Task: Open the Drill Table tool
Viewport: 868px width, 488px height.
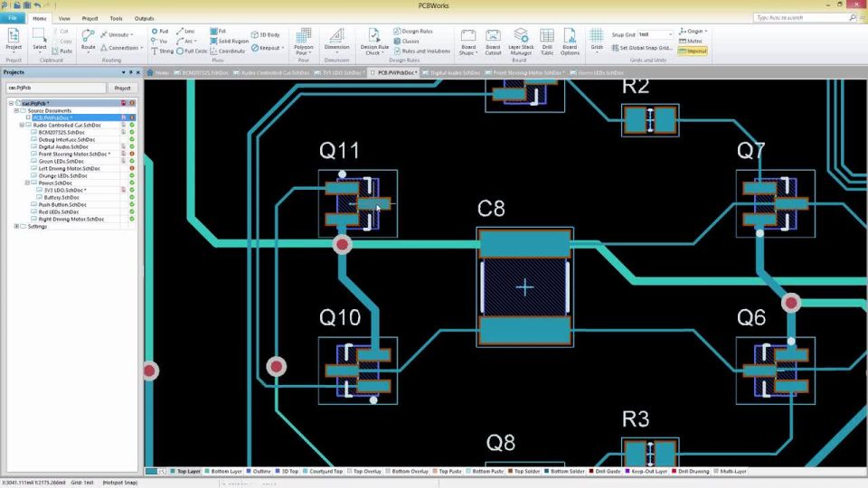Action: pos(547,42)
